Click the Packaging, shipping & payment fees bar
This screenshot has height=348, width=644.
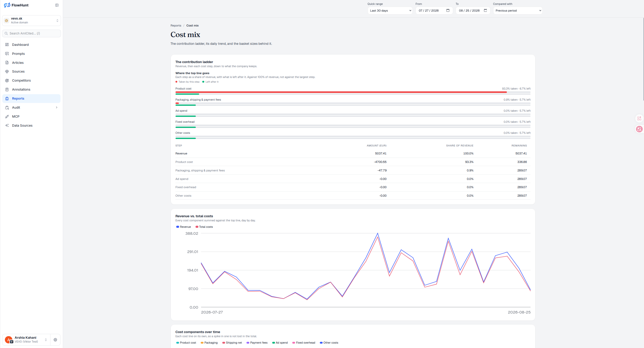pos(353,103)
